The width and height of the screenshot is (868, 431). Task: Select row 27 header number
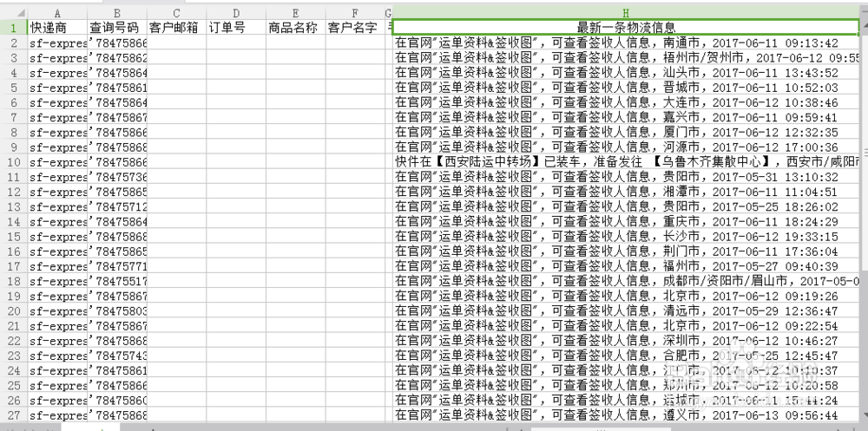tap(14, 415)
